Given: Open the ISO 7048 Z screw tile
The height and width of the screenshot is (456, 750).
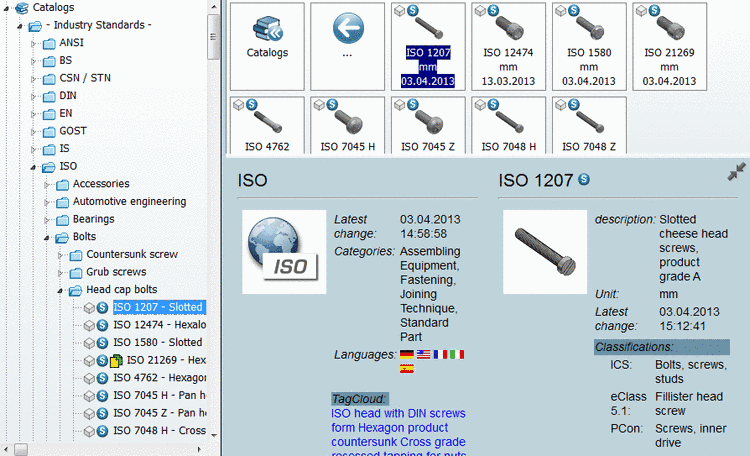Looking at the screenshot, I should (x=589, y=125).
